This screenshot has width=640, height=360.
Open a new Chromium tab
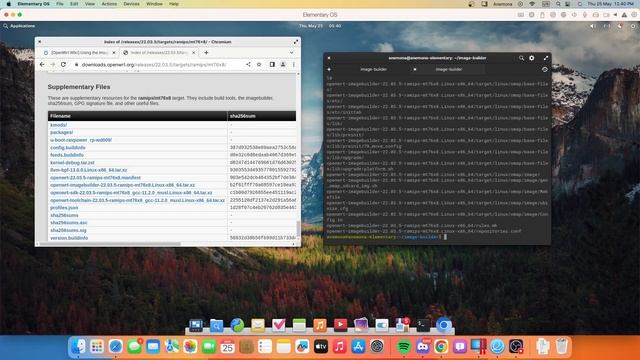point(206,53)
